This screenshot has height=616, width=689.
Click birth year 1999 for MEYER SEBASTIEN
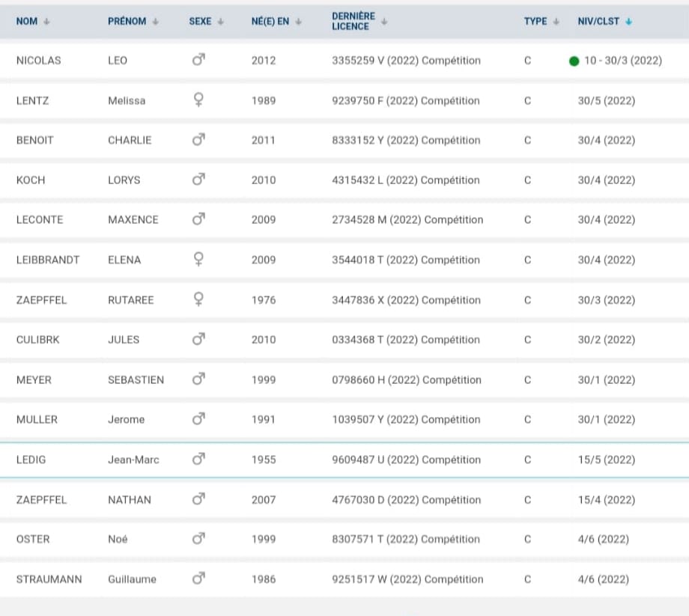point(264,379)
